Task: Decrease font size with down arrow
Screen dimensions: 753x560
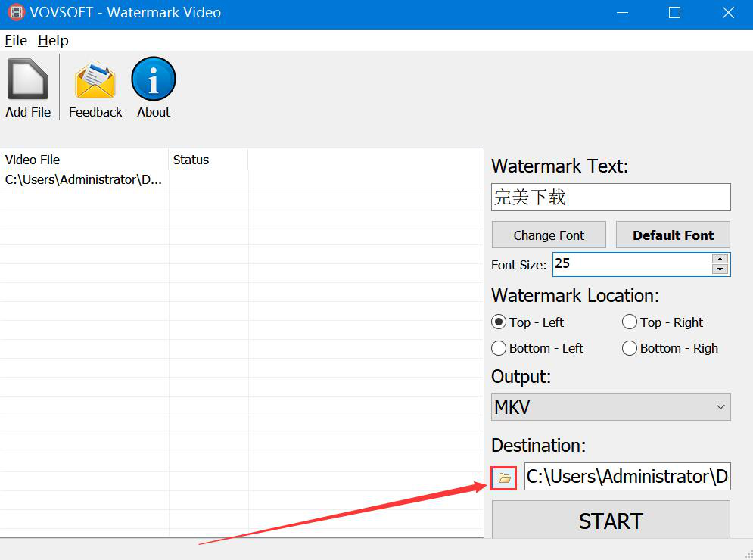Action: (720, 269)
